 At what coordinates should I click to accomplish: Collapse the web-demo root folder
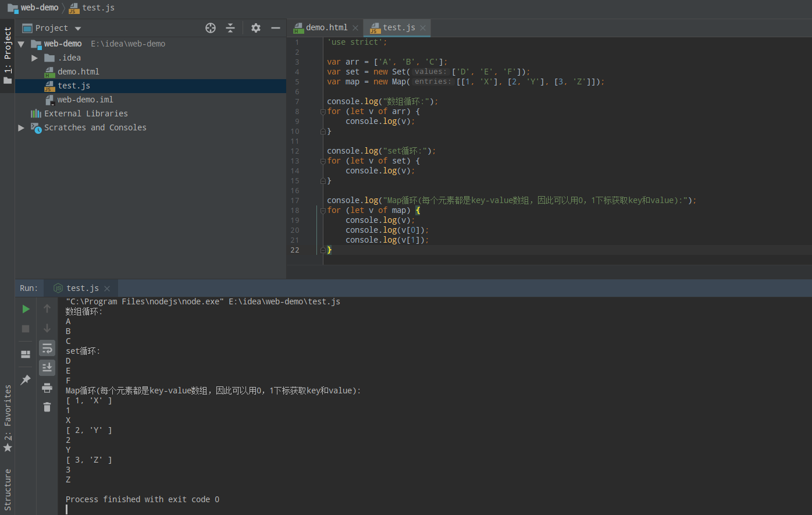[x=22, y=44]
